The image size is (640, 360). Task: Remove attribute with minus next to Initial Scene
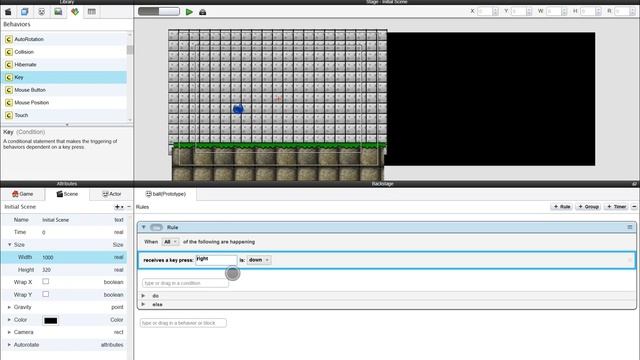coord(129,207)
